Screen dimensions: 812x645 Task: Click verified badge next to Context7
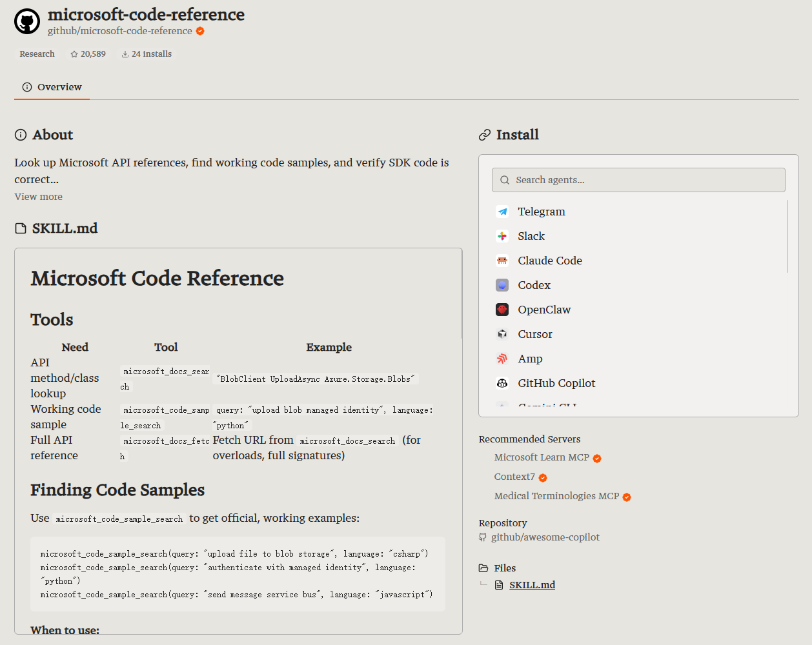click(x=543, y=478)
